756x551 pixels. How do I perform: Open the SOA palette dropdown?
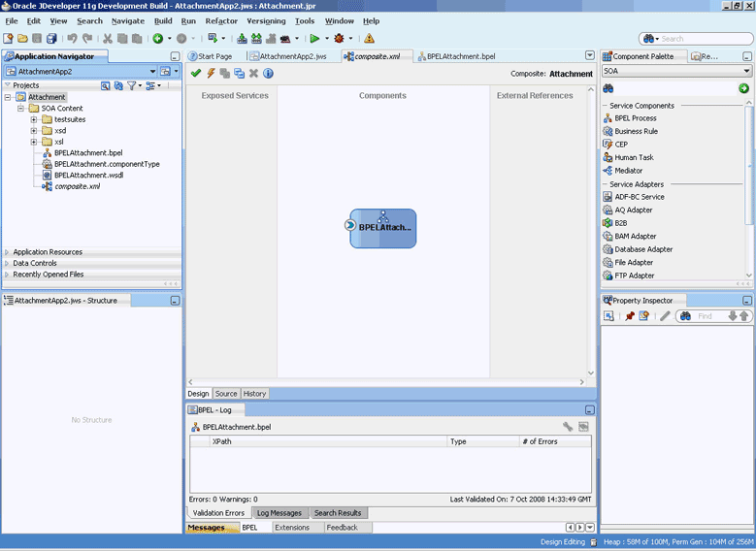(x=746, y=71)
